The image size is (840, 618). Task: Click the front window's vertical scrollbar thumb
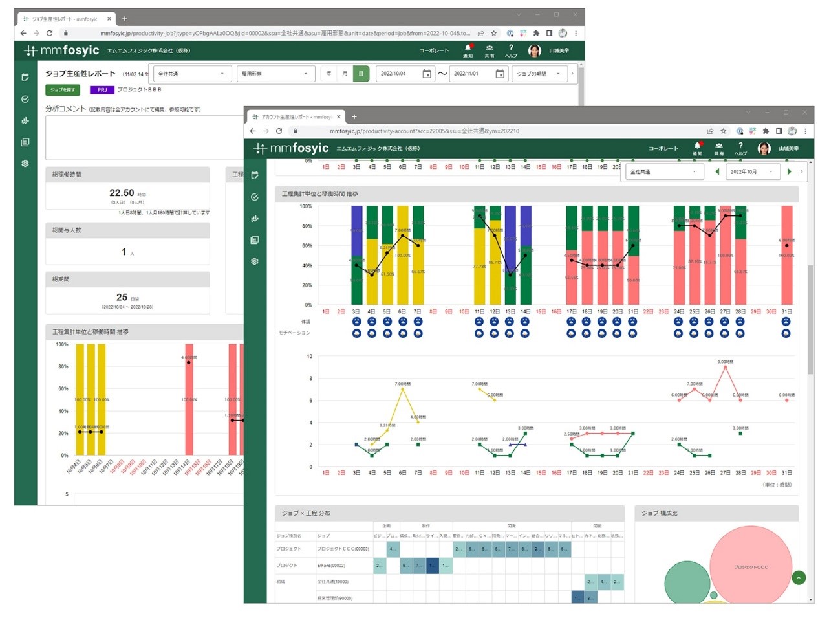click(810, 320)
